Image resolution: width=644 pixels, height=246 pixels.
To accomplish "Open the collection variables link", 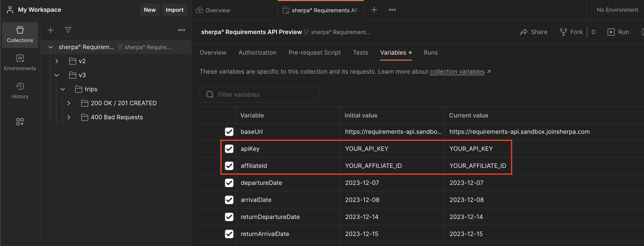I will [x=457, y=72].
